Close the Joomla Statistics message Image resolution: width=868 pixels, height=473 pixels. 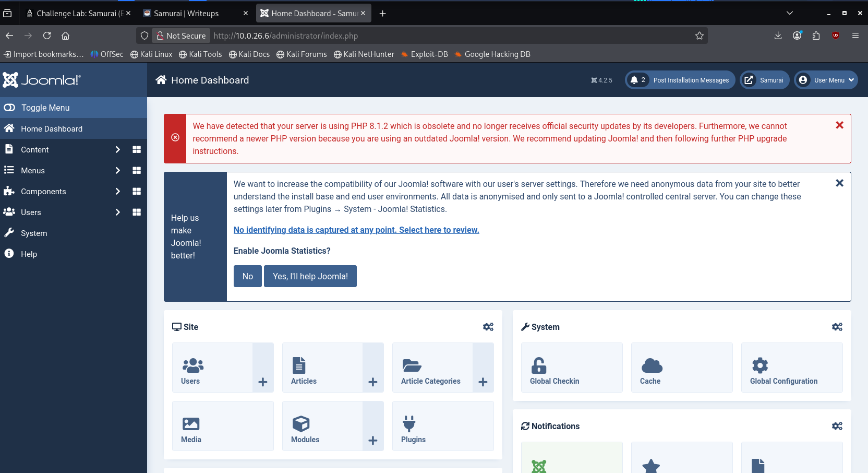point(839,183)
